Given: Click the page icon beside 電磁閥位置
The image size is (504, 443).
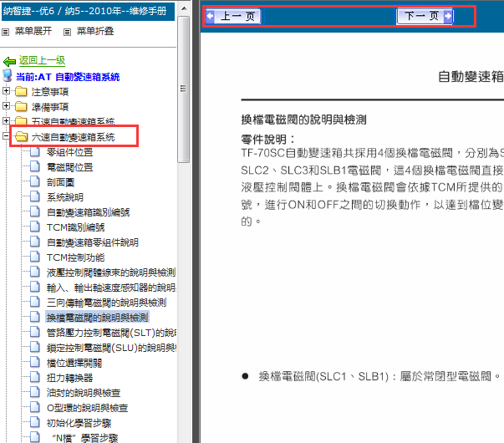Looking at the screenshot, I should (x=35, y=166).
